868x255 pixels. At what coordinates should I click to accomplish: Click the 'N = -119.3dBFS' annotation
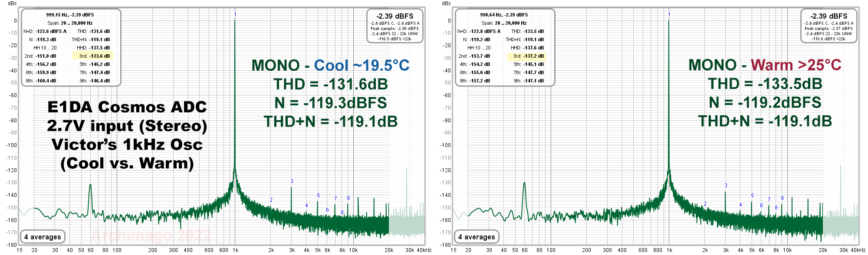(331, 103)
